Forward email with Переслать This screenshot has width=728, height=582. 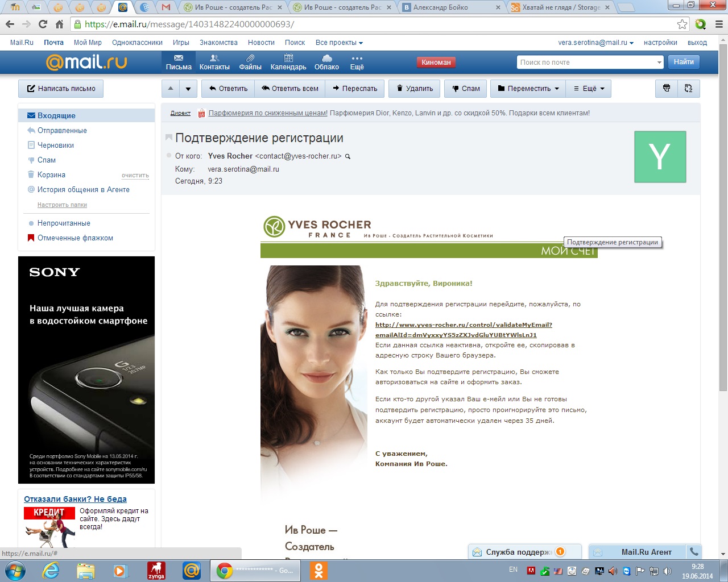pos(355,88)
